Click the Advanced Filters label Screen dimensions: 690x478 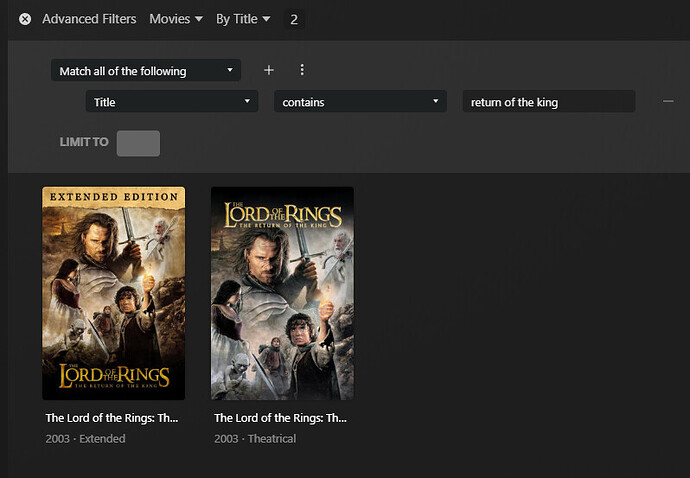click(x=89, y=19)
